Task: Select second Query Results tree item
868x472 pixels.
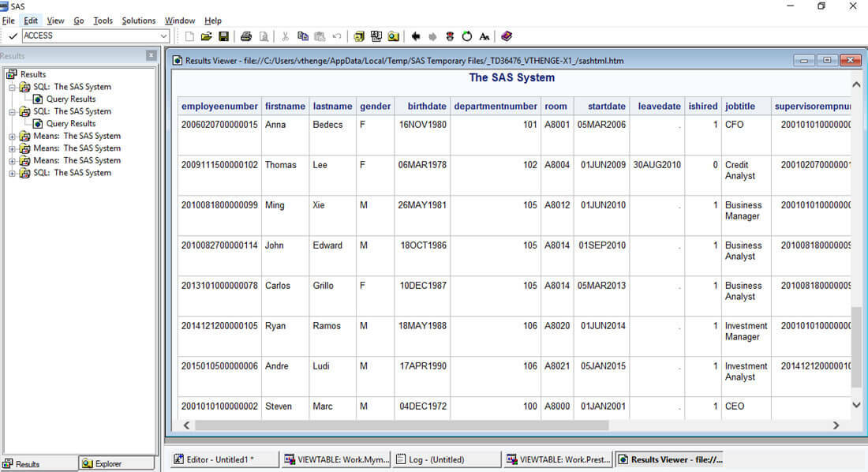Action: (71, 124)
